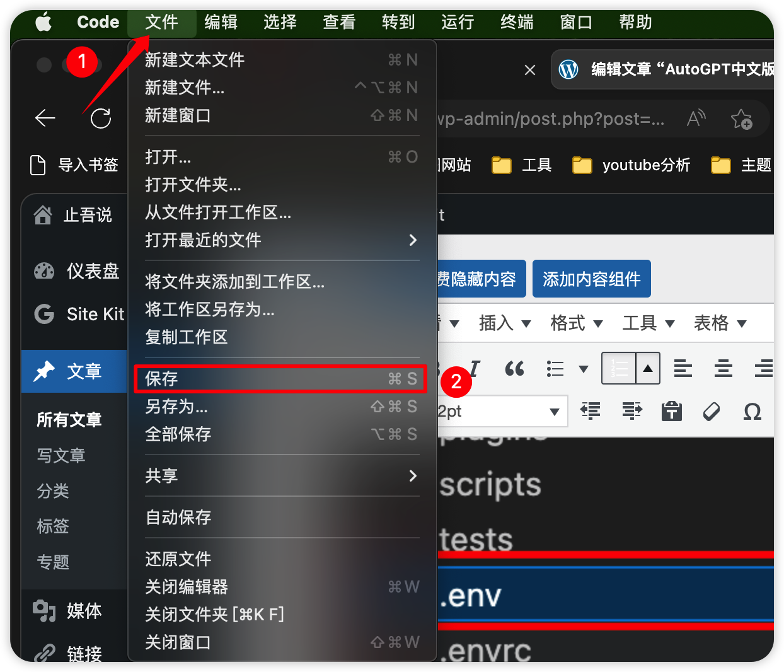
Task: Decrease indent in editor toolbar
Action: [591, 411]
